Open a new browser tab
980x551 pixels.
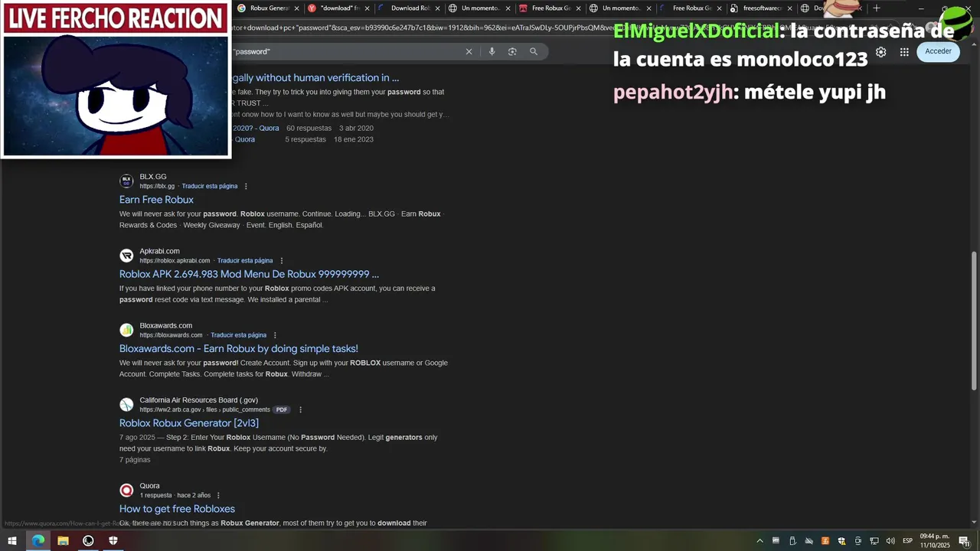(x=877, y=8)
